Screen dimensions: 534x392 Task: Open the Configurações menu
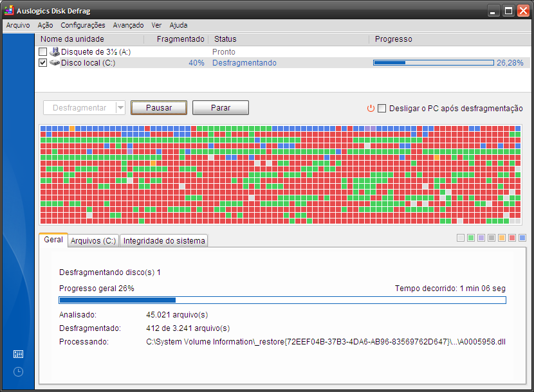(83, 25)
